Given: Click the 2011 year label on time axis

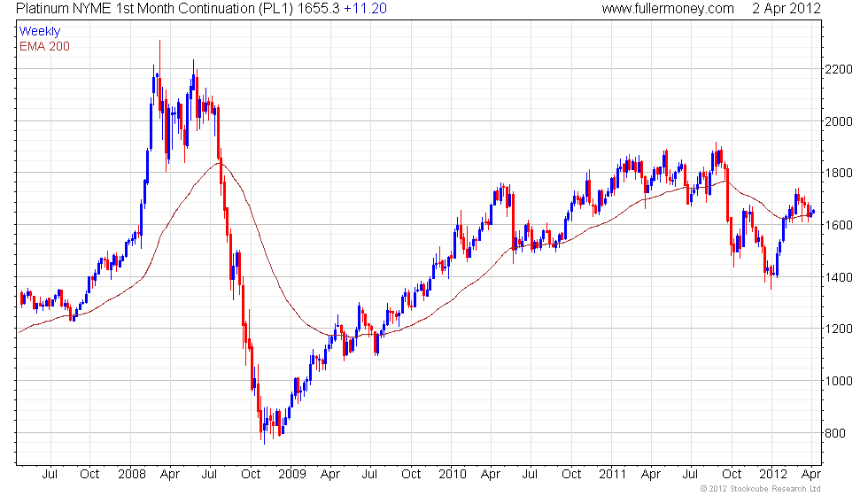Looking at the screenshot, I should (x=612, y=475).
